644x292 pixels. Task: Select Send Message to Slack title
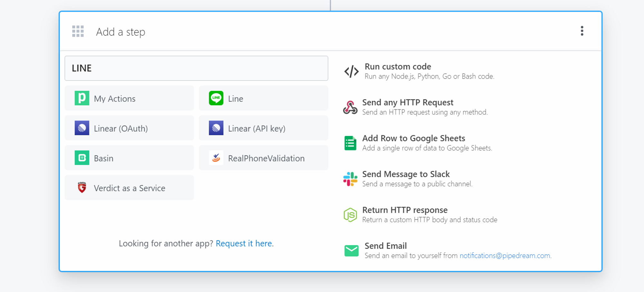point(406,174)
